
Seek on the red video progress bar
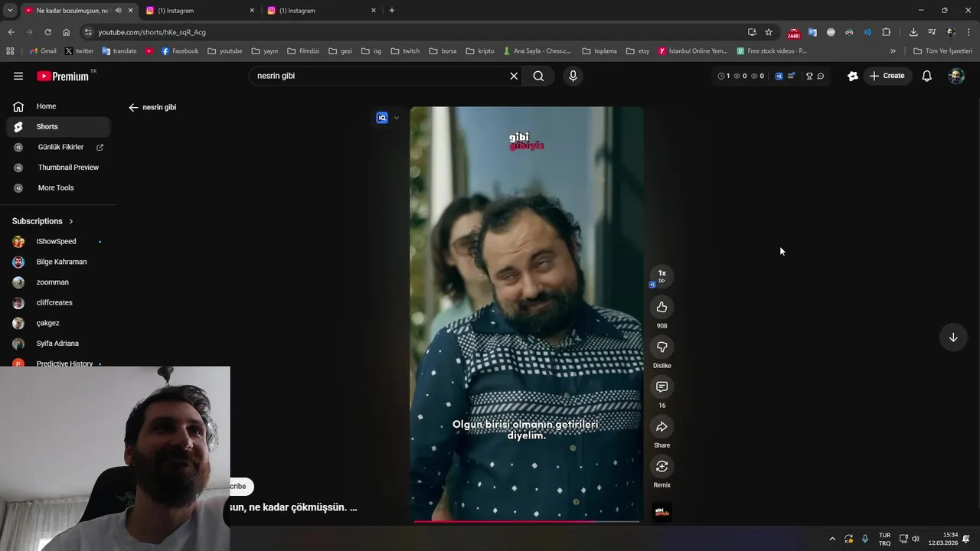527,521
